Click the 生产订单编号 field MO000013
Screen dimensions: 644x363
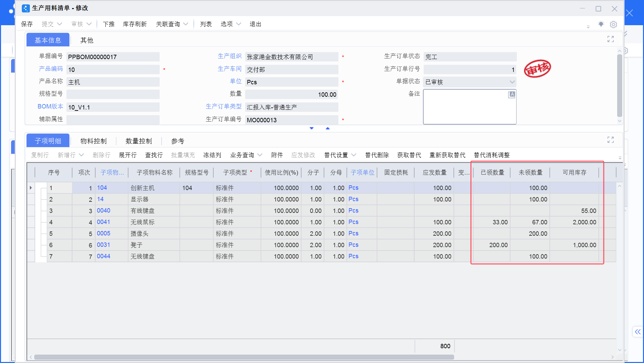pyautogui.click(x=291, y=120)
